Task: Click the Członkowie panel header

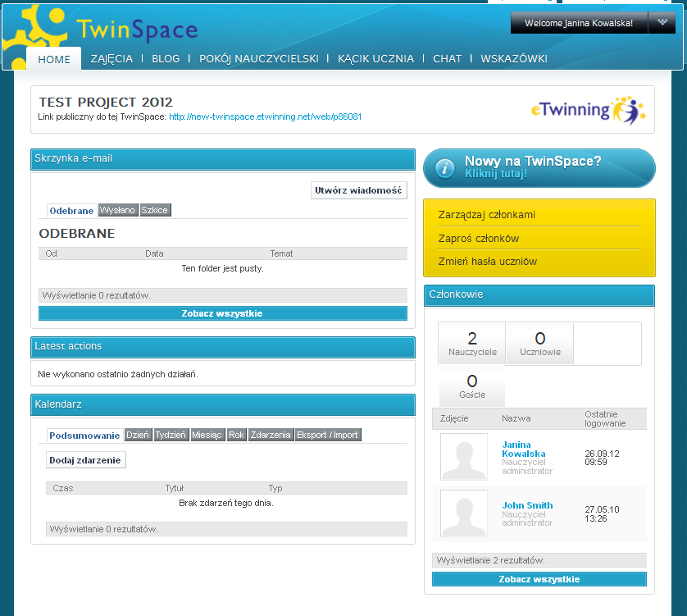Action: (x=539, y=295)
